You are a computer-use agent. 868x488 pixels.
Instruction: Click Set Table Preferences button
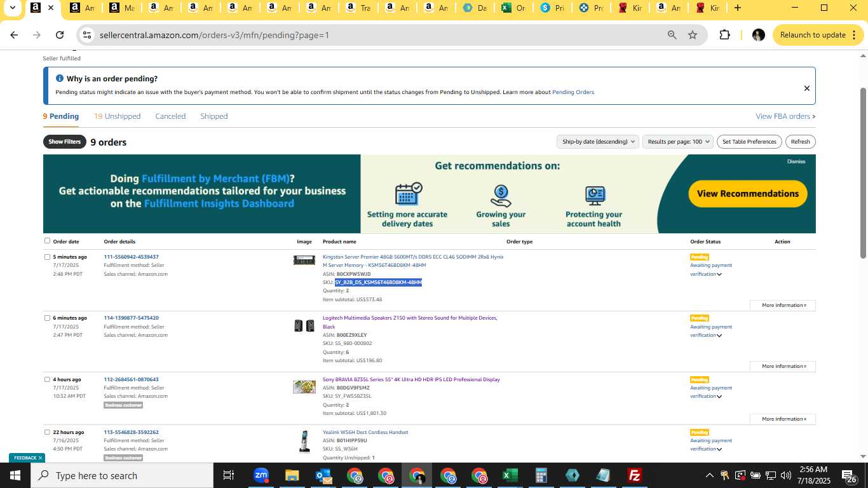pos(749,142)
